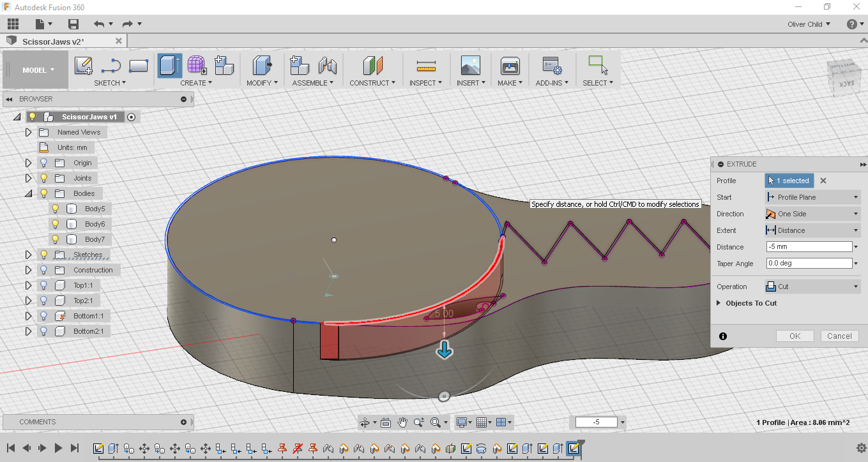Screen dimensions: 868x462
Task: Click OK in the Extrude dialog
Action: coord(795,336)
